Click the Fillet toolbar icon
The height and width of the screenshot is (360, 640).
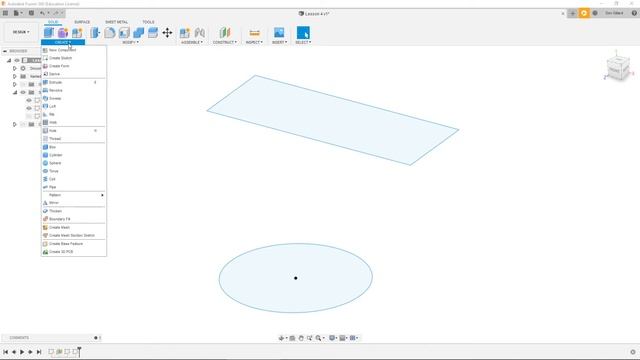pos(109,32)
